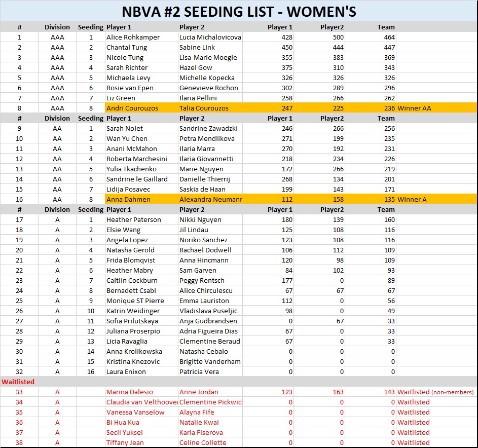The width and height of the screenshot is (478, 448).
Task: Select 'Chantal Tung' player cell
Action: pos(141,47)
